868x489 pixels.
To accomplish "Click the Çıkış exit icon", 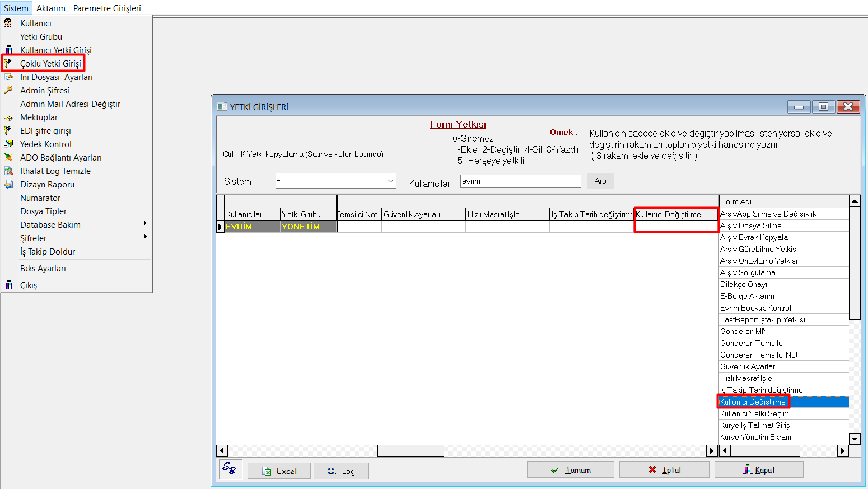I will [8, 285].
